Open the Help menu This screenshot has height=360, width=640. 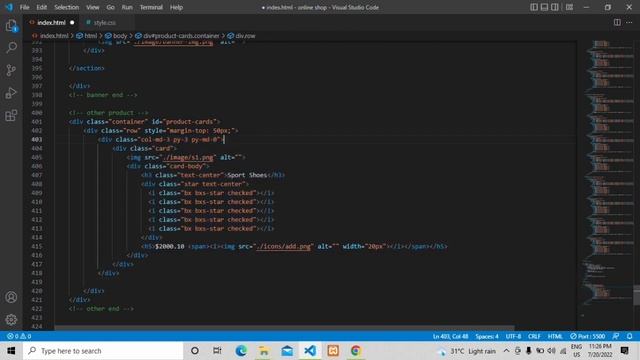tap(176, 7)
